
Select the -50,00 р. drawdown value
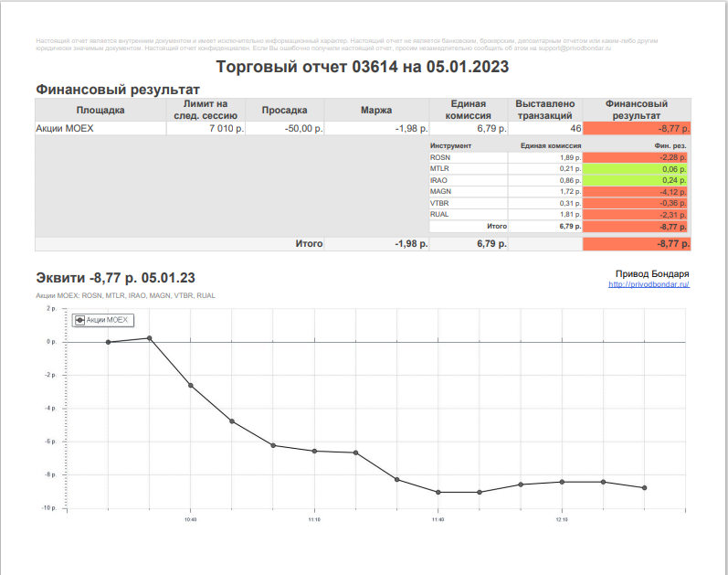click(303, 128)
